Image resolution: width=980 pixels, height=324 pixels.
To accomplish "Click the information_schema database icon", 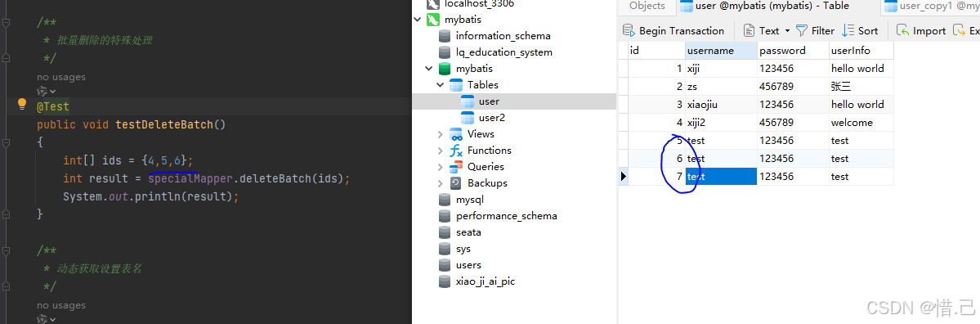I will coord(445,36).
